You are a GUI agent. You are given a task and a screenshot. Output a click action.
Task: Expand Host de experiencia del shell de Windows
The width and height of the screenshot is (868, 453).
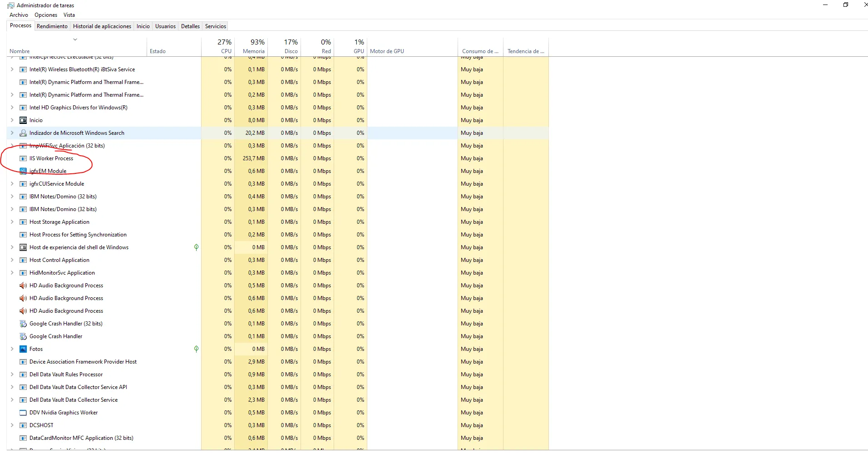click(x=12, y=247)
